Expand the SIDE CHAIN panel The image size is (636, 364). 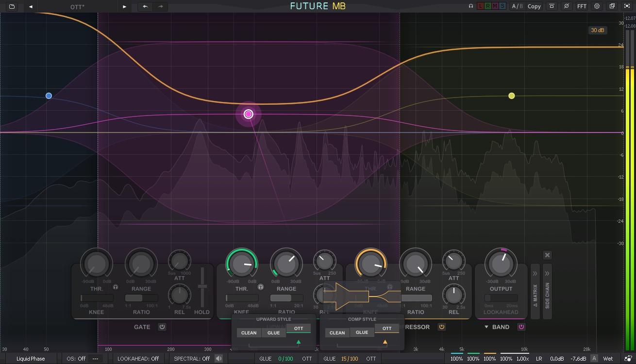pos(546,273)
